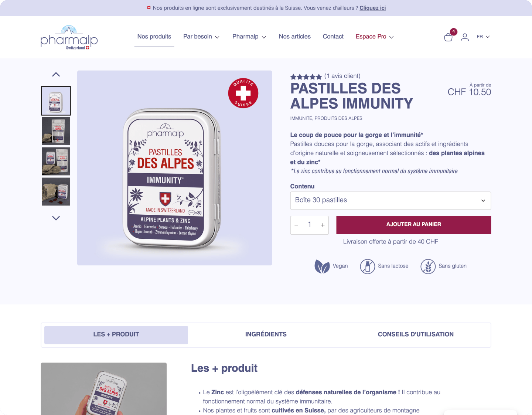
Task: Click the Vegan leaf icon
Action: pyautogui.click(x=322, y=266)
